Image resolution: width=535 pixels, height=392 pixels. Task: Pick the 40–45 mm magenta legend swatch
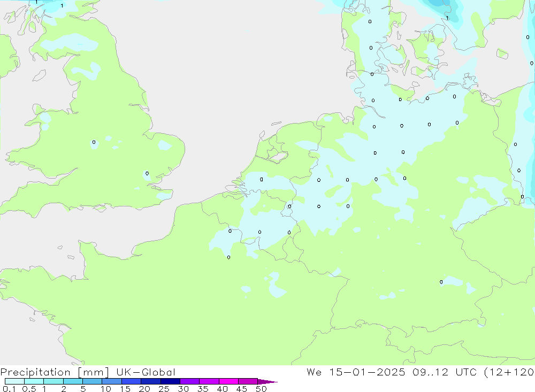coord(228,381)
